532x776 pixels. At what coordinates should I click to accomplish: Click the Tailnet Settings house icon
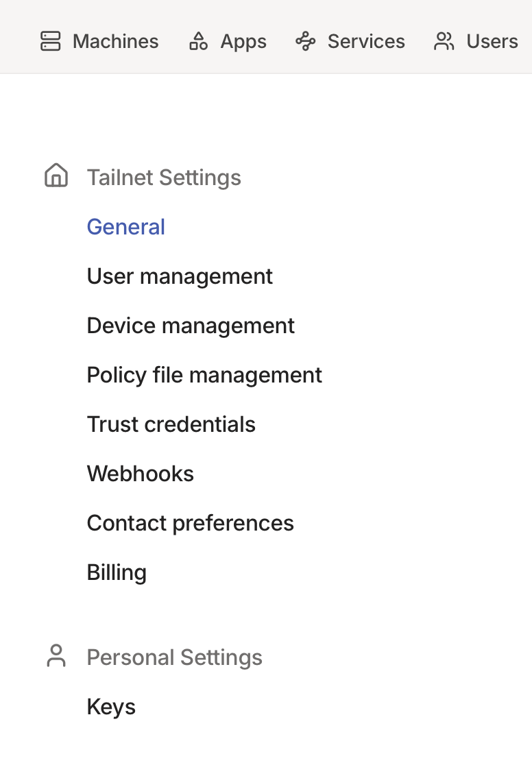click(56, 175)
